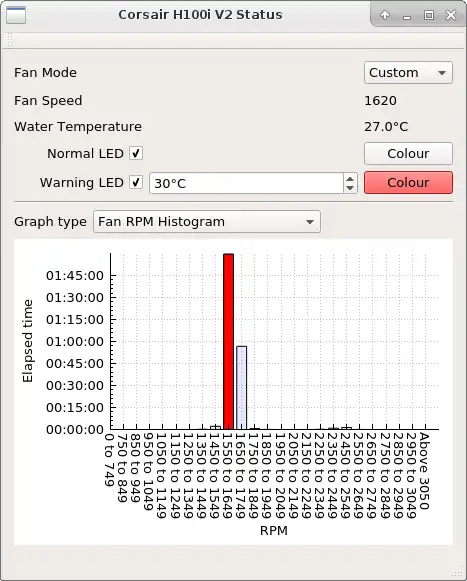Open the red Warning LED Colour picker
The image size is (467, 581).
[x=408, y=183]
